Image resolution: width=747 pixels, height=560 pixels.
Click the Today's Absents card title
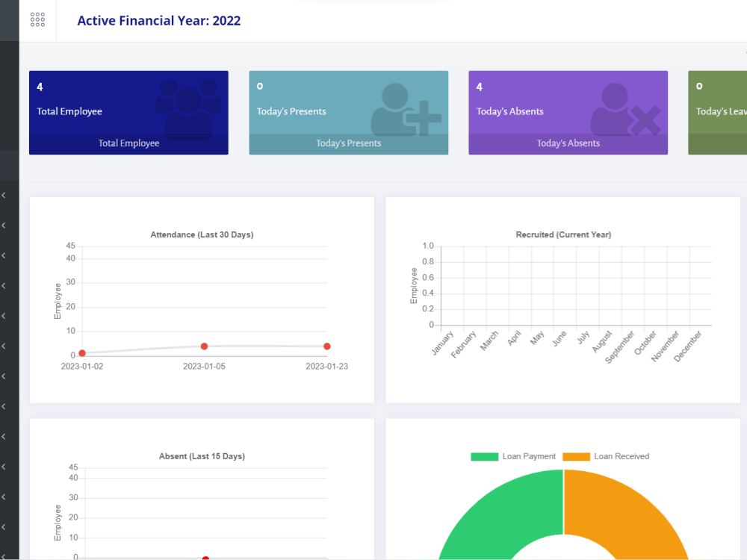509,111
